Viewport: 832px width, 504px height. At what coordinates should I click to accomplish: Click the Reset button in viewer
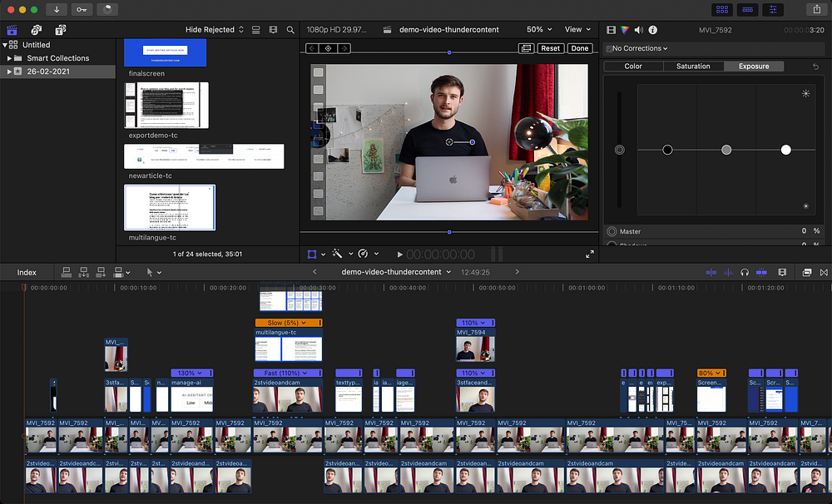coord(550,48)
